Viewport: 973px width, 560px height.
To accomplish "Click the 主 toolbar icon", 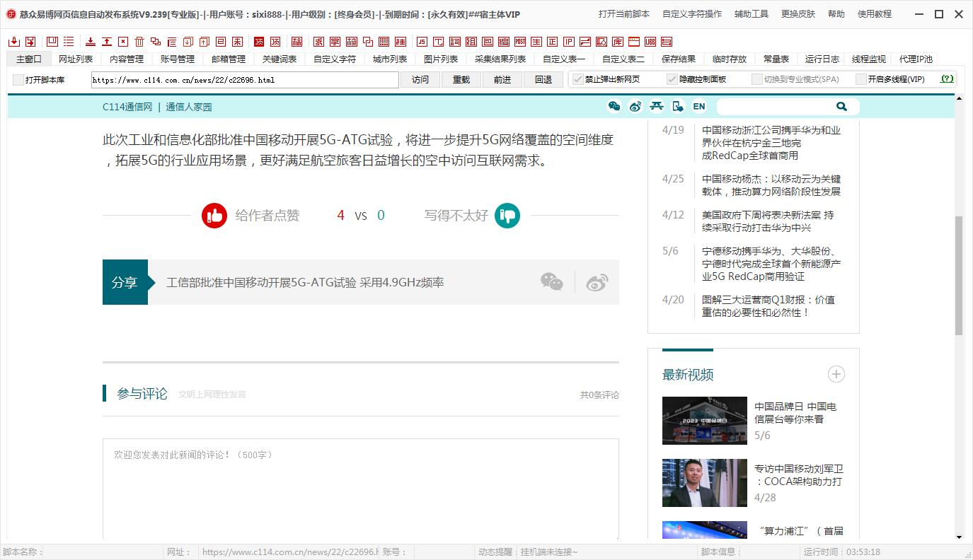I will pos(536,42).
